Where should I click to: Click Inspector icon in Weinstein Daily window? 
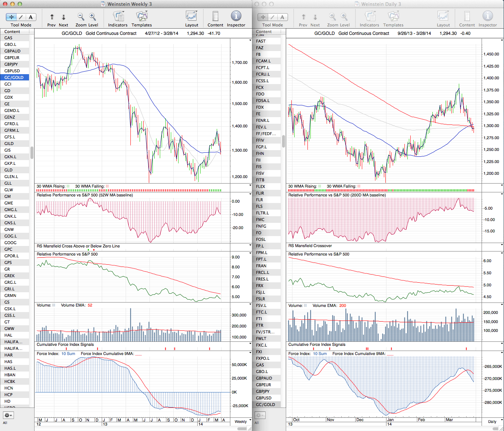(x=487, y=17)
